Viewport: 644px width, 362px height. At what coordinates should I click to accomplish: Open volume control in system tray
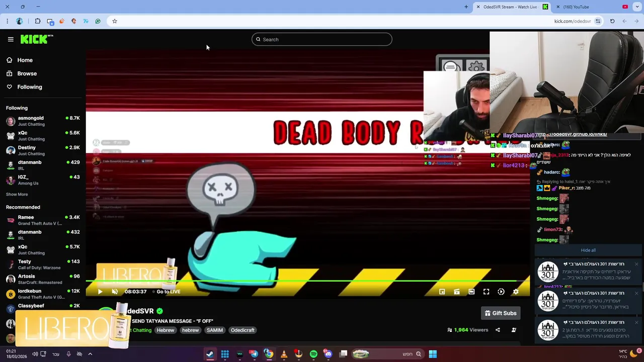tap(35, 354)
